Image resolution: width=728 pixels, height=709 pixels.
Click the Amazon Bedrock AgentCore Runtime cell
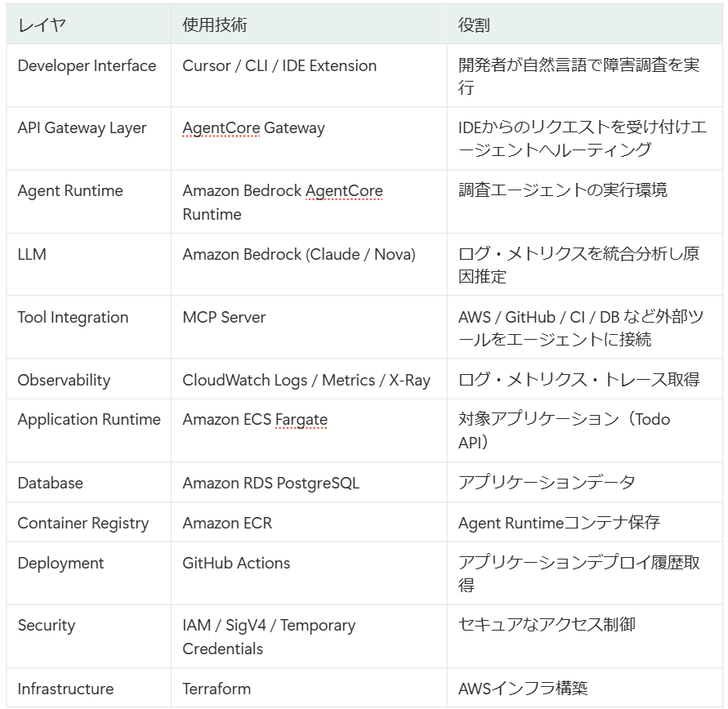click(x=283, y=203)
